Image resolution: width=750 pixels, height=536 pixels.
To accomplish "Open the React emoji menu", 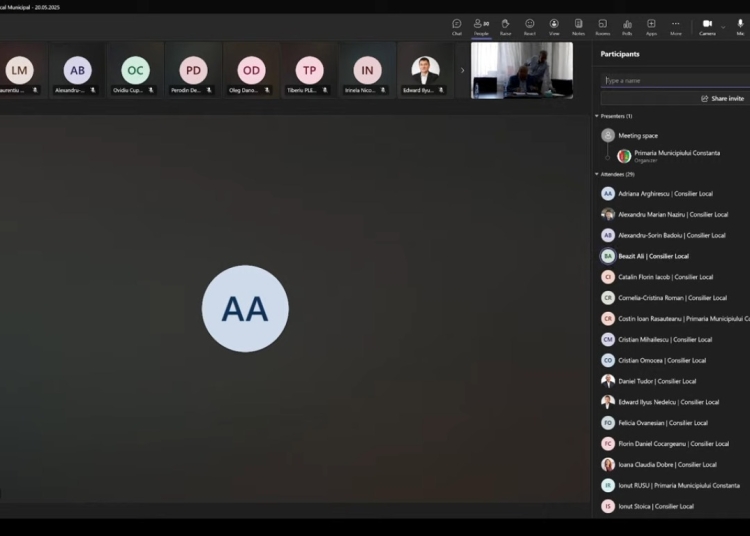I will (x=529, y=27).
